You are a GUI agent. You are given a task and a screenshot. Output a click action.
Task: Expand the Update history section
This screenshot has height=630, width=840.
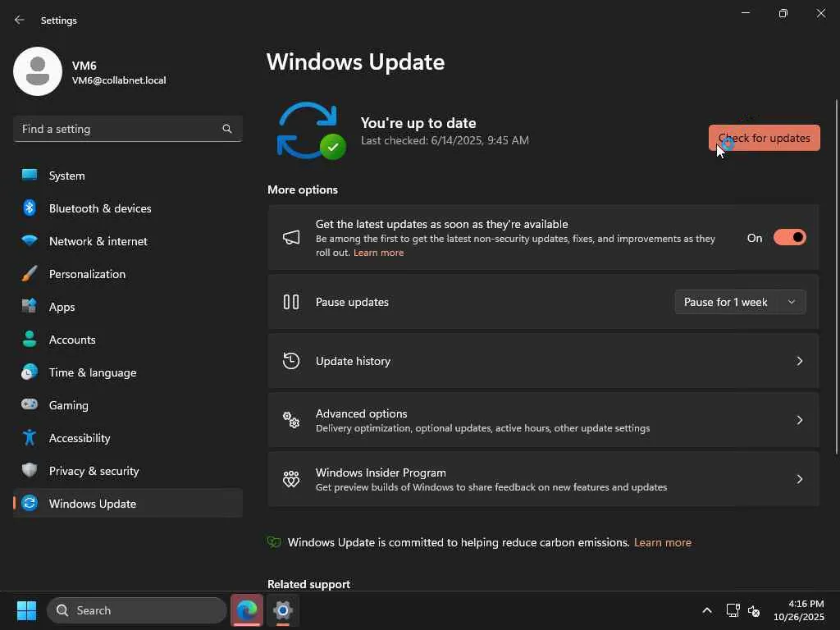tap(543, 361)
